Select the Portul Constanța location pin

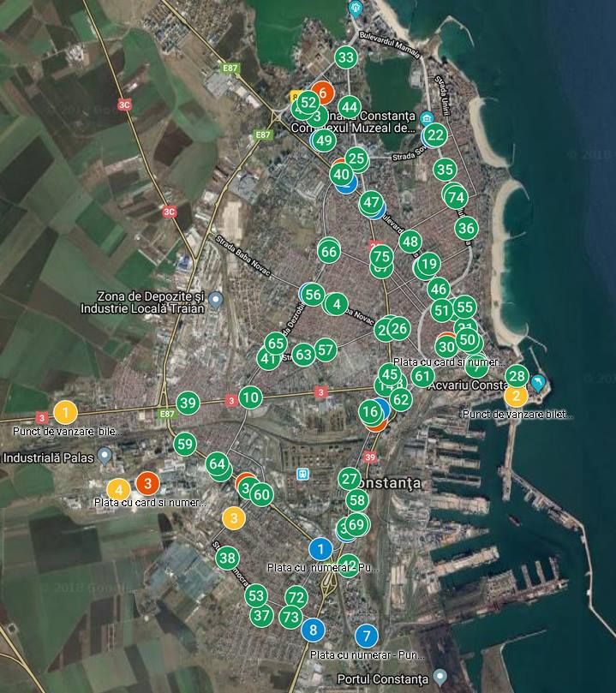pyautogui.click(x=440, y=677)
